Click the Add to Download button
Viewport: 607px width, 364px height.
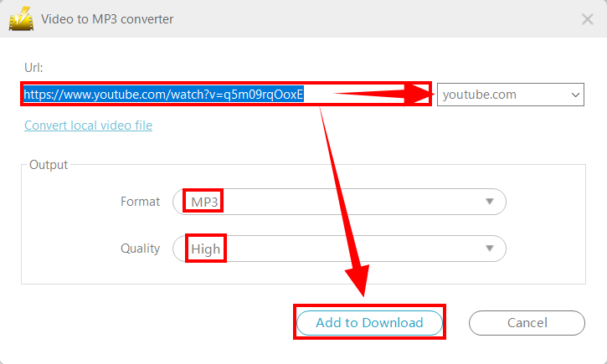pyautogui.click(x=369, y=323)
